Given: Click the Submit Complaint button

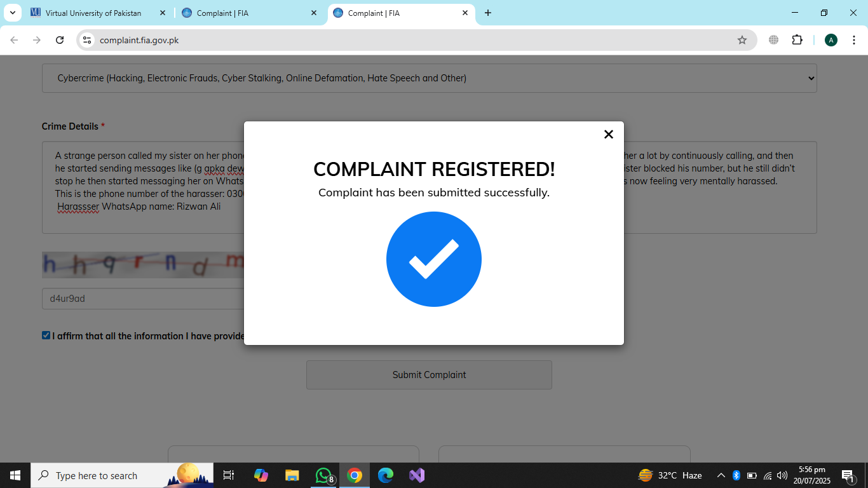Looking at the screenshot, I should (x=429, y=375).
